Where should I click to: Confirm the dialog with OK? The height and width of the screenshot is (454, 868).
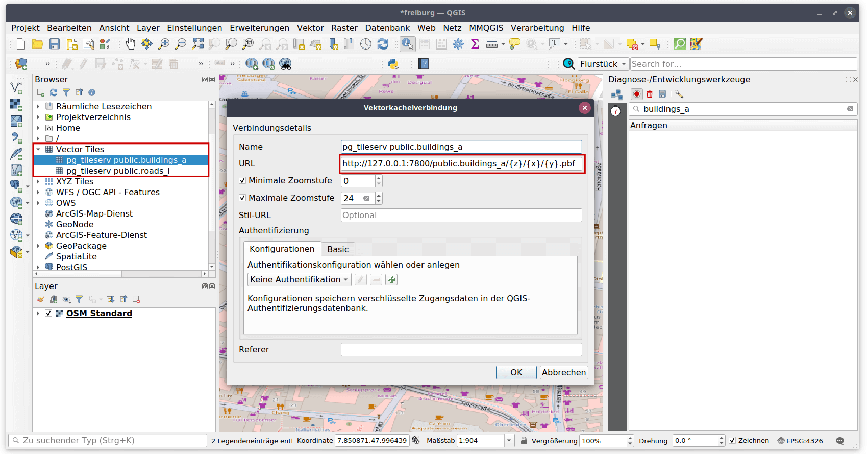pyautogui.click(x=516, y=372)
